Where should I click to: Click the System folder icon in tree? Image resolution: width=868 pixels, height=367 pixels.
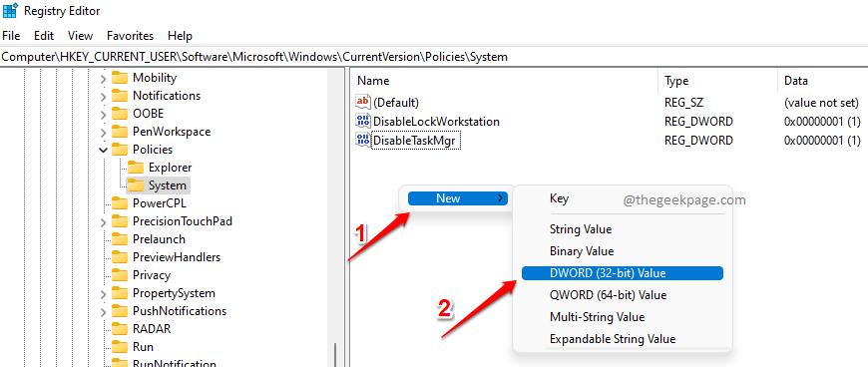(136, 184)
